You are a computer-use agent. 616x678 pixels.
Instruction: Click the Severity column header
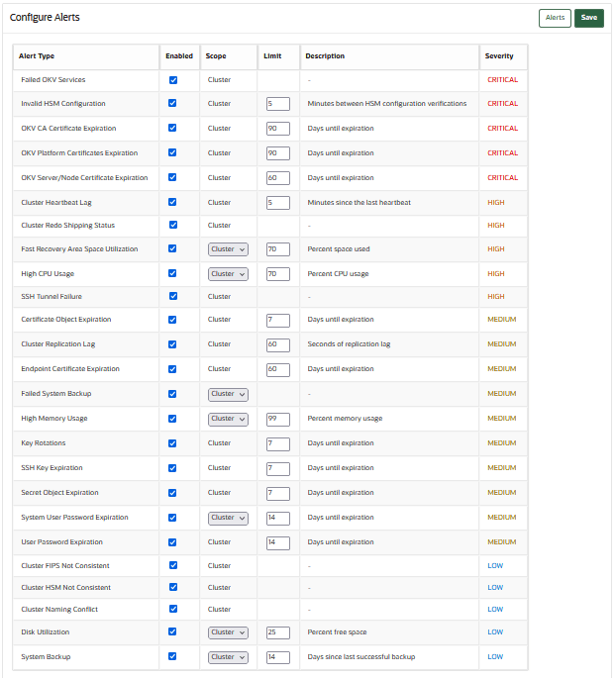click(499, 56)
